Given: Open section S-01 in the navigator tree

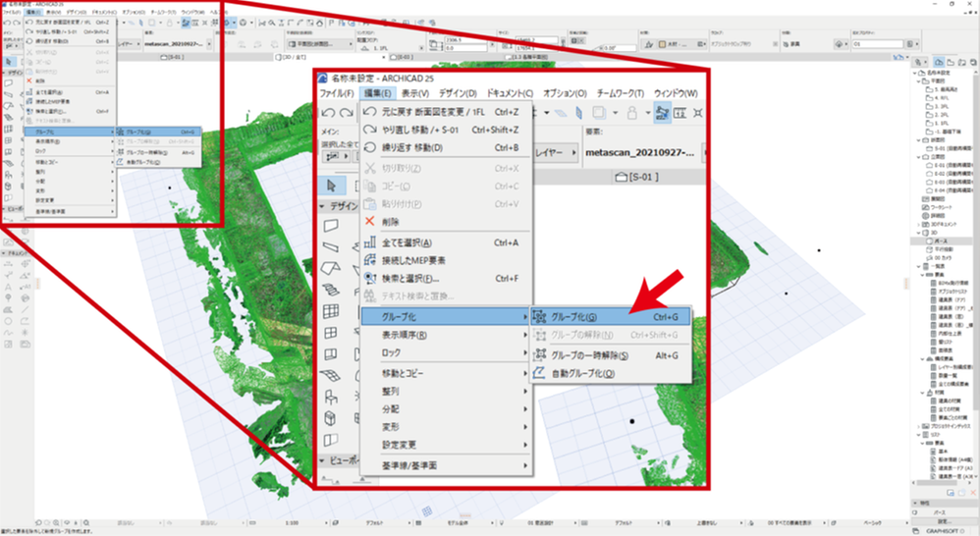Looking at the screenshot, I should (949, 148).
